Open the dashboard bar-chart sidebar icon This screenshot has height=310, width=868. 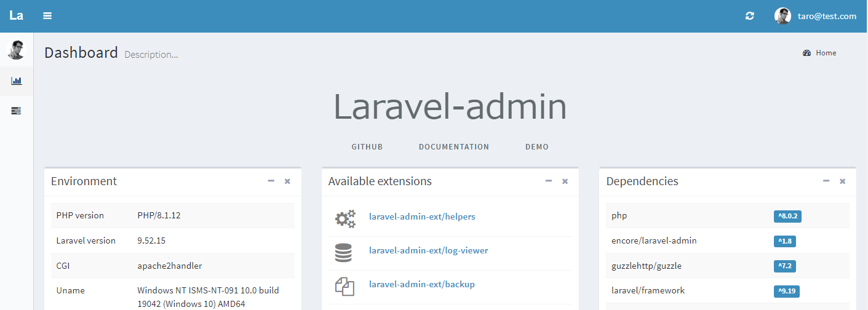tap(17, 81)
